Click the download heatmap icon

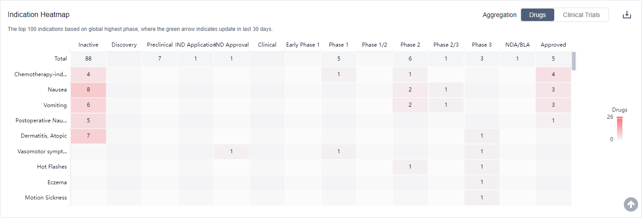pos(626,15)
